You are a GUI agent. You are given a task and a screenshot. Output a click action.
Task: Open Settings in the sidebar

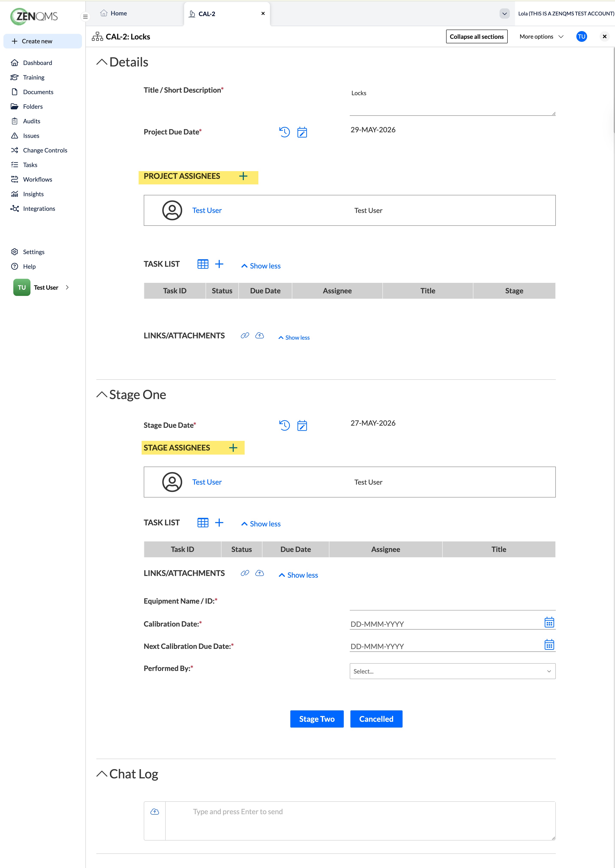click(33, 252)
